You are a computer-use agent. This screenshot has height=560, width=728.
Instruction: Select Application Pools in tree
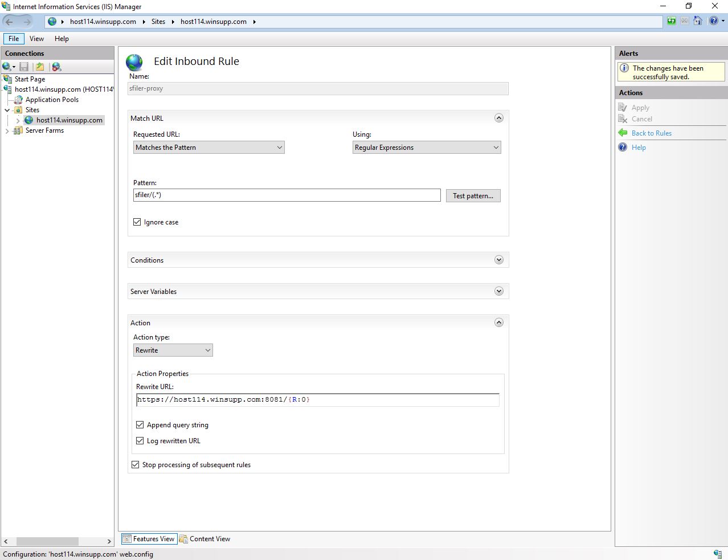click(x=52, y=100)
